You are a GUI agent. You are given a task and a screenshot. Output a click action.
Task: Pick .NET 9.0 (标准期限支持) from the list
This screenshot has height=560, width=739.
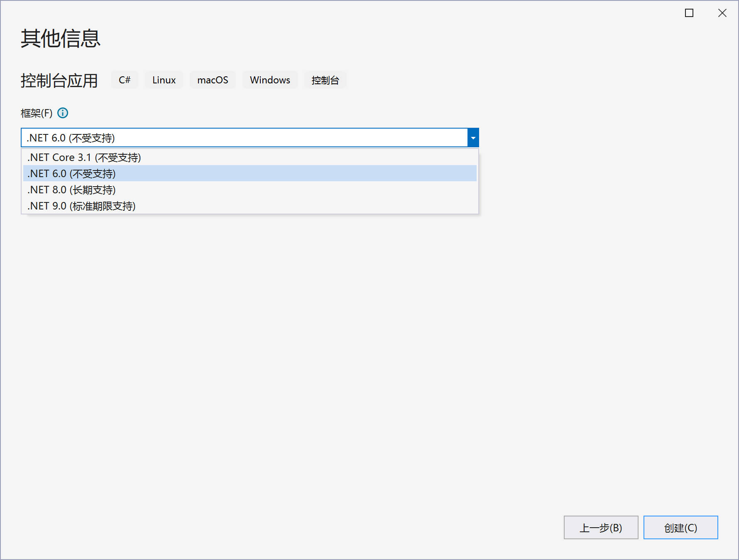pyautogui.click(x=82, y=206)
